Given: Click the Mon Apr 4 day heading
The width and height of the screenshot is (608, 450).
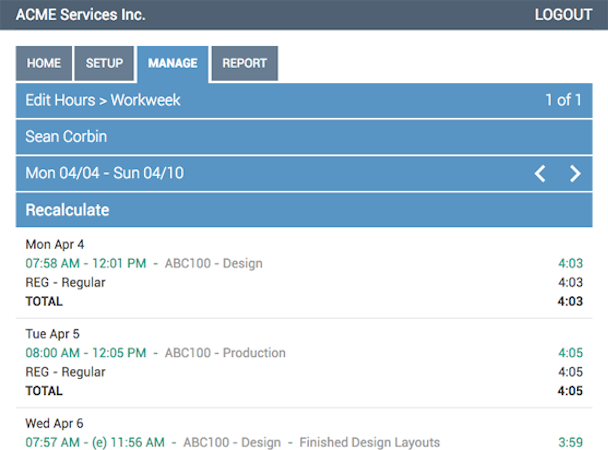Looking at the screenshot, I should pos(55,245).
